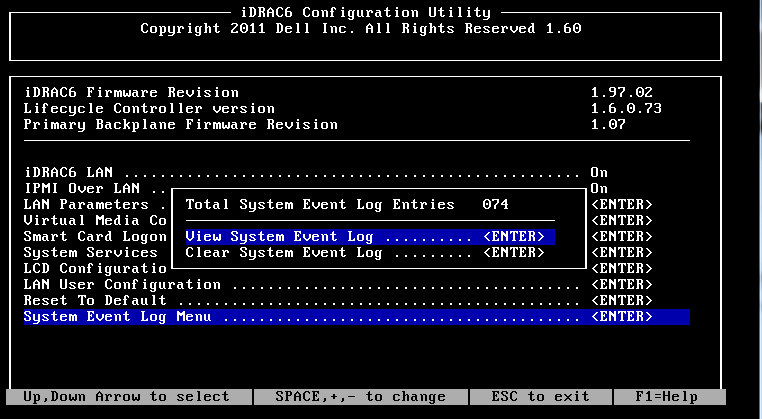
Task: Click <ENTER> beside View System Event Log
Action: point(514,237)
